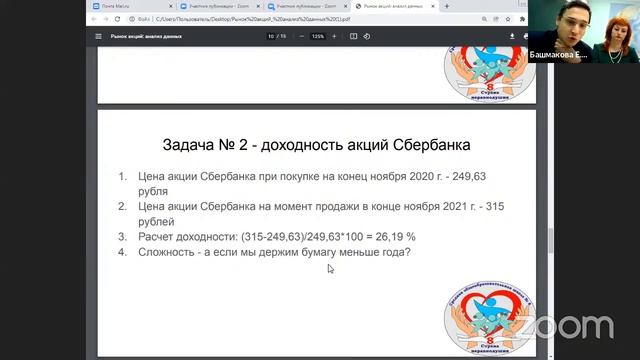Open the PDF sidebar menu icon

click(98, 36)
